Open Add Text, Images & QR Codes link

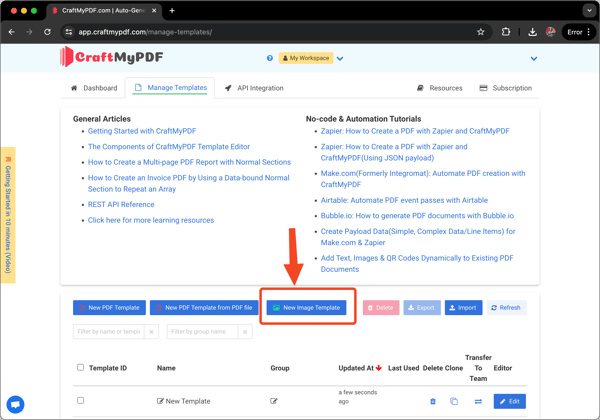[417, 264]
